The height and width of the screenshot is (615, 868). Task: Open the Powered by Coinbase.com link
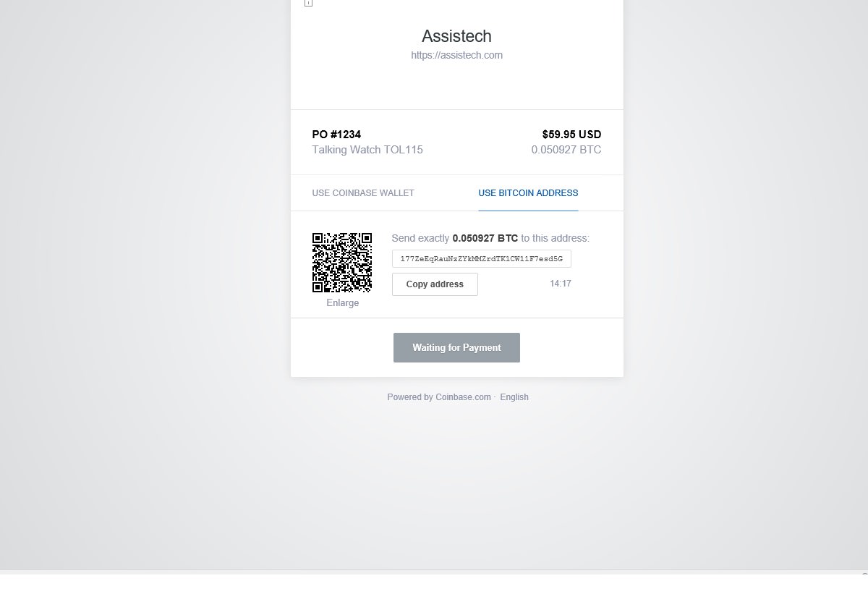click(x=439, y=397)
